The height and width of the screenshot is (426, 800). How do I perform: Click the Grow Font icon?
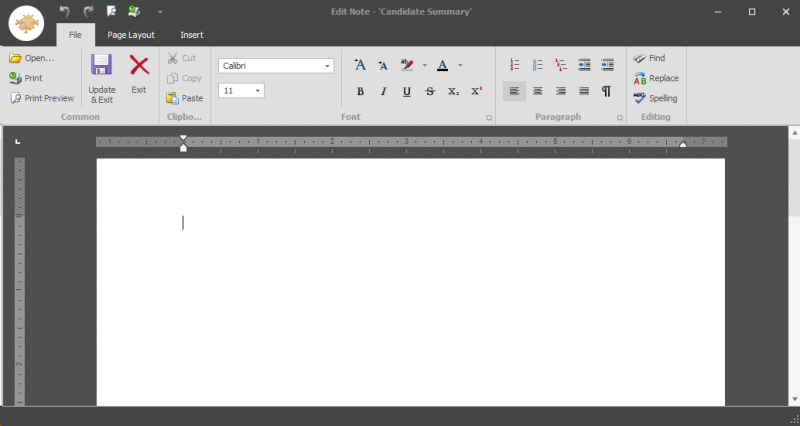coord(360,65)
